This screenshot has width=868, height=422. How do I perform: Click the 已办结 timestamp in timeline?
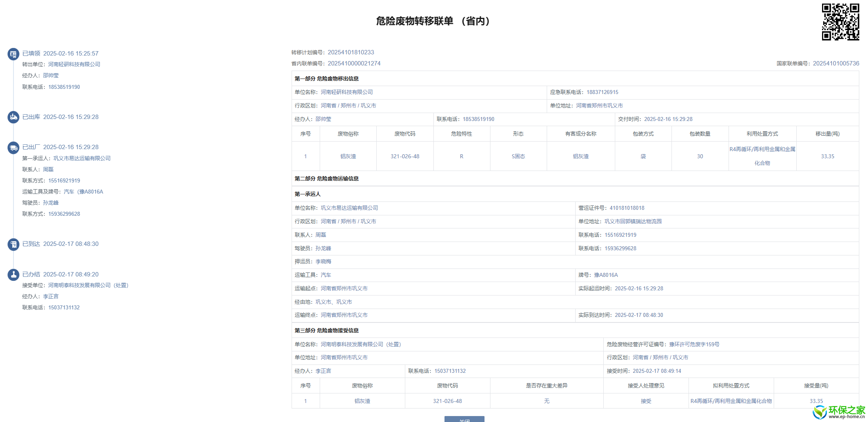pos(71,274)
